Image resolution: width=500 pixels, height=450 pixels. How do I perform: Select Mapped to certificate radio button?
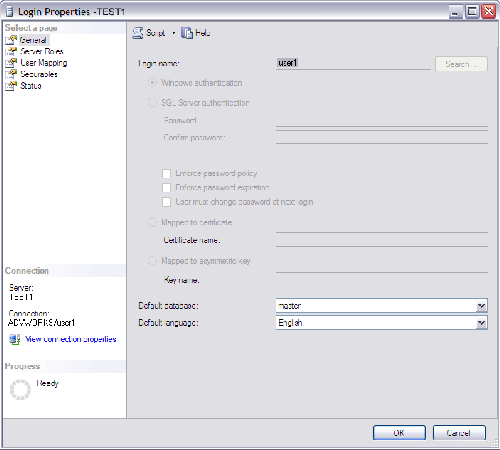click(x=152, y=222)
